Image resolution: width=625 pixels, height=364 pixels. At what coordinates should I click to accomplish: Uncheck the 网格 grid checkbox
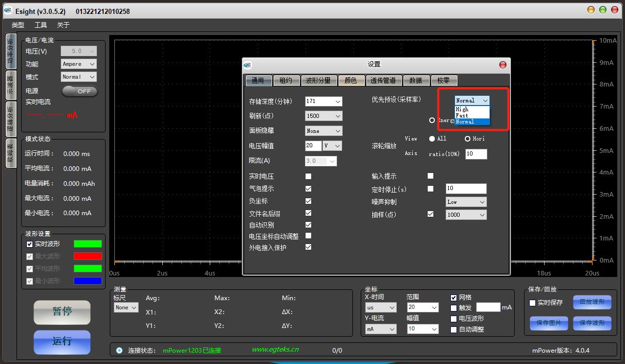453,298
